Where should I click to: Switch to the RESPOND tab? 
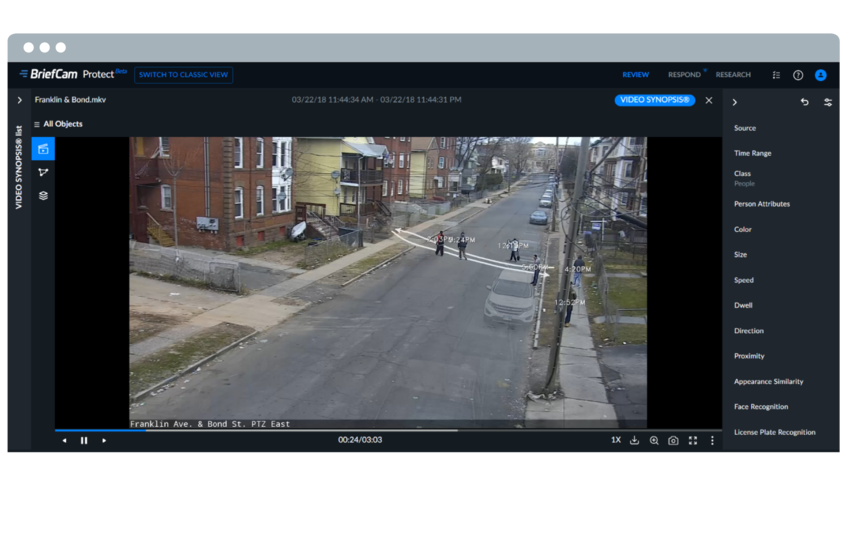(x=684, y=75)
